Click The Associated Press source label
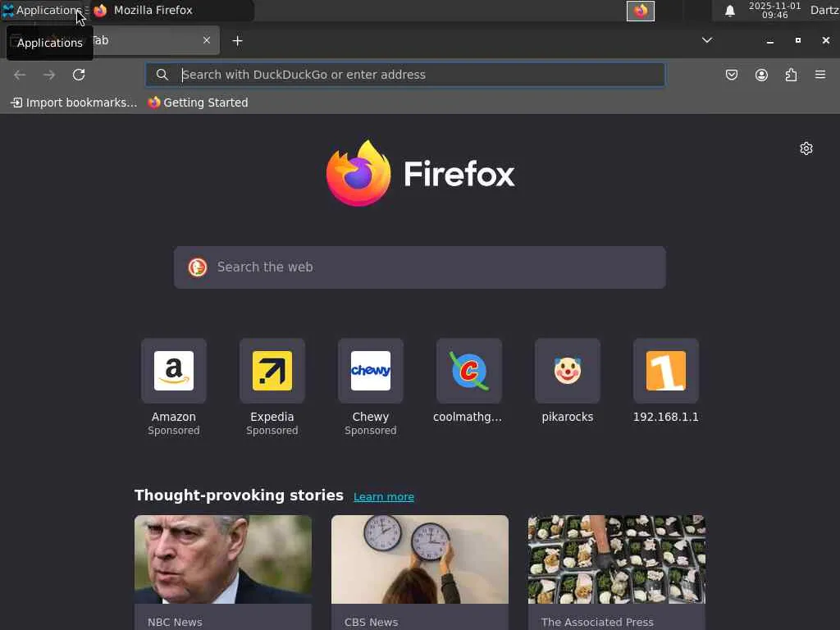The height and width of the screenshot is (630, 840). pyautogui.click(x=597, y=622)
